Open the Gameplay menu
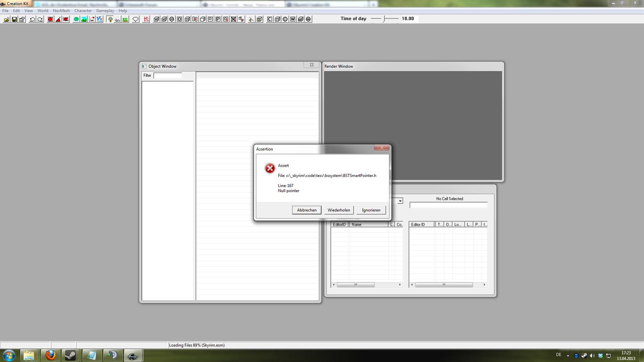Screen dimensions: 644x362 pos(105,11)
